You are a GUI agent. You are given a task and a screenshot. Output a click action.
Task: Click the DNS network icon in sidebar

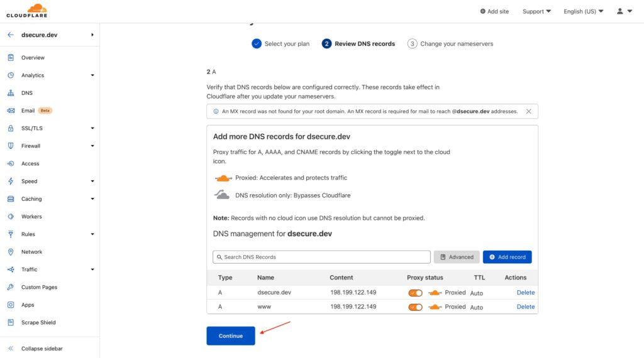click(x=11, y=93)
